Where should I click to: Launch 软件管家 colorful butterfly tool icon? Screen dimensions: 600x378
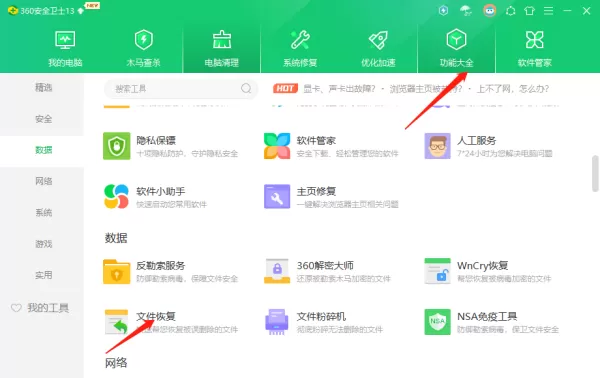click(277, 146)
